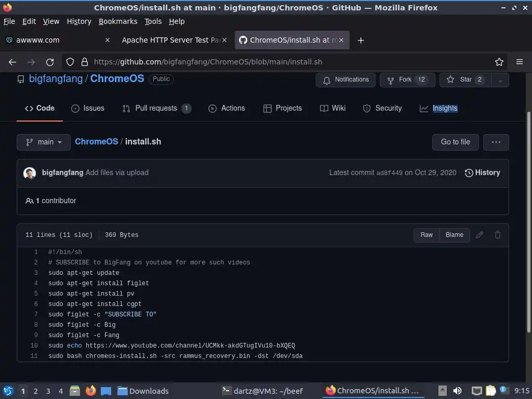Go to the Pull requests tab
Viewport: 532px width, 399px height.
[x=157, y=108]
